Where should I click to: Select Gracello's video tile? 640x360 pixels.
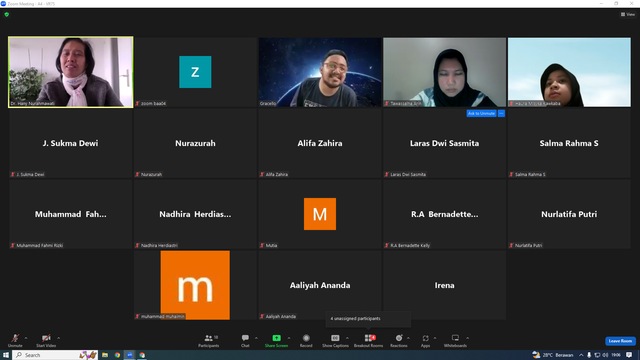(320, 72)
